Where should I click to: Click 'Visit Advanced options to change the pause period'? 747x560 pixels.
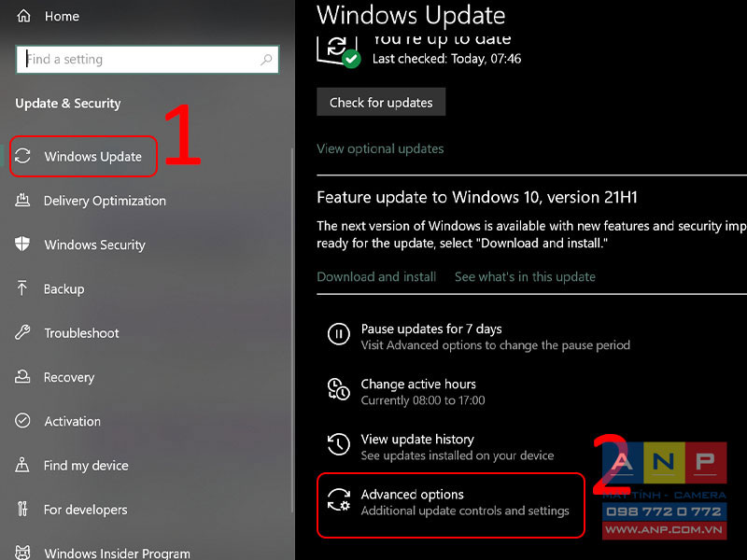[x=496, y=345]
